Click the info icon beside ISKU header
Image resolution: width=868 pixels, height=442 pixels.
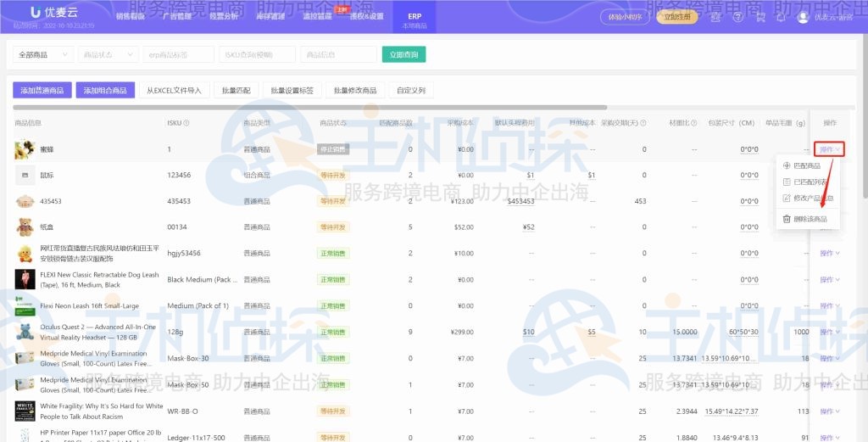tap(186, 123)
